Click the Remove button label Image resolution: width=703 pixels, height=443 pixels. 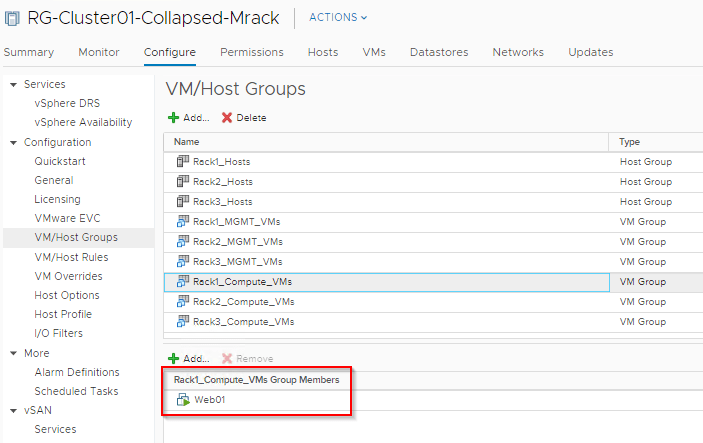pos(255,359)
